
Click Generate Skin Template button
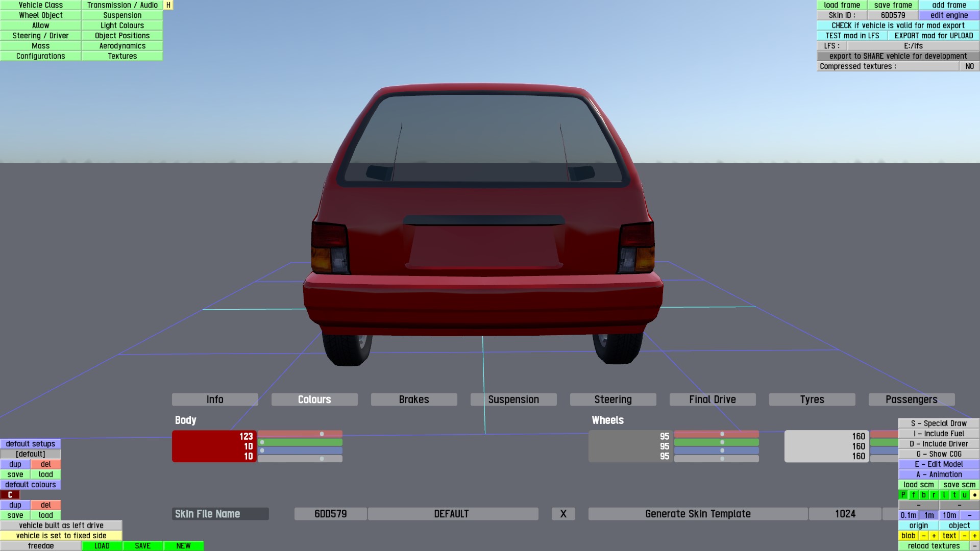tap(698, 514)
